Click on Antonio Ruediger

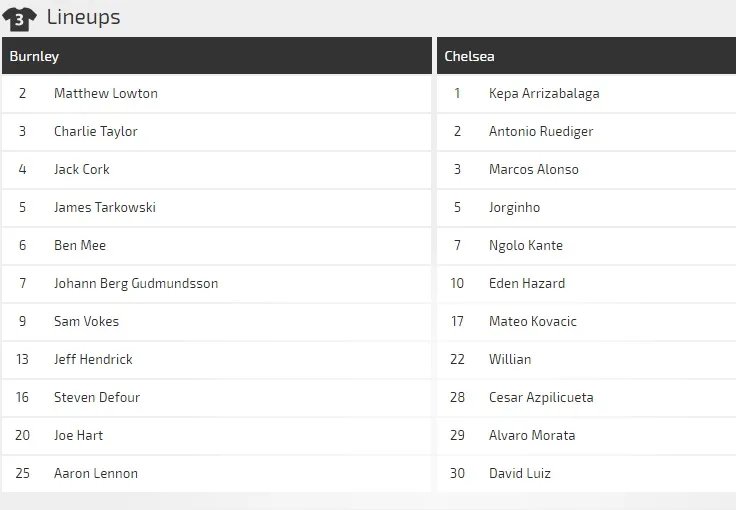click(541, 132)
